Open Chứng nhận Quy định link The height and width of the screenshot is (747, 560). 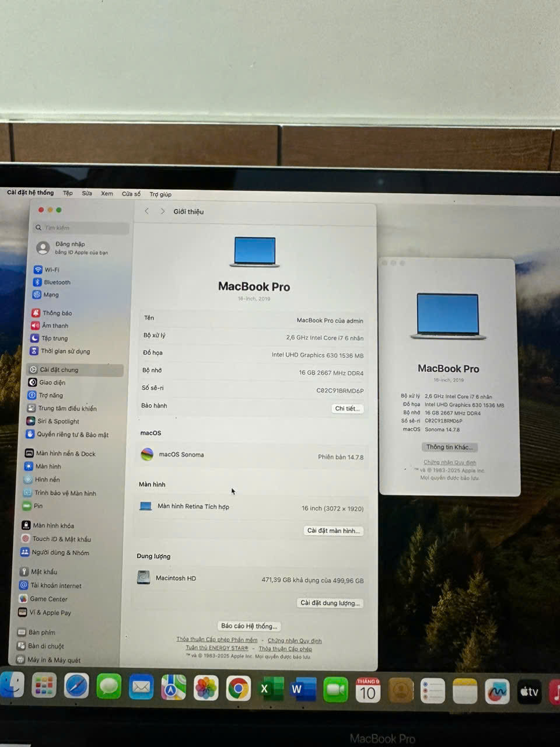(294, 641)
